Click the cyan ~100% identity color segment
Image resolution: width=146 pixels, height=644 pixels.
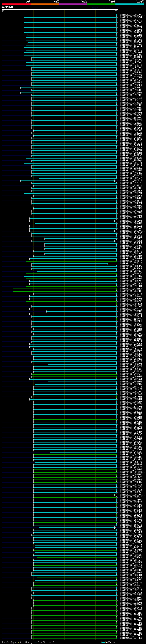pos(130,4)
